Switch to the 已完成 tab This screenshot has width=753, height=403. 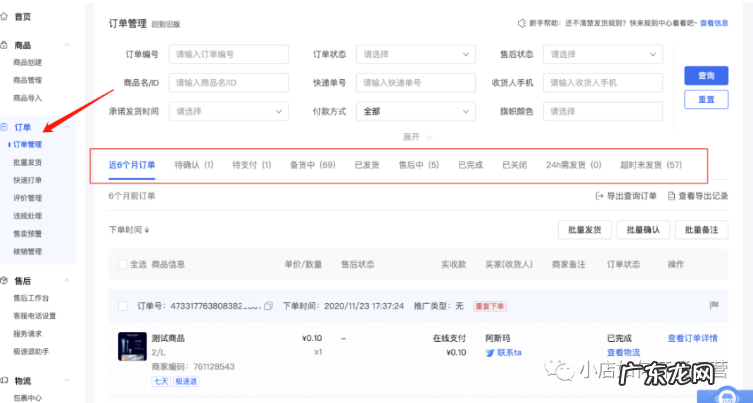pos(471,165)
